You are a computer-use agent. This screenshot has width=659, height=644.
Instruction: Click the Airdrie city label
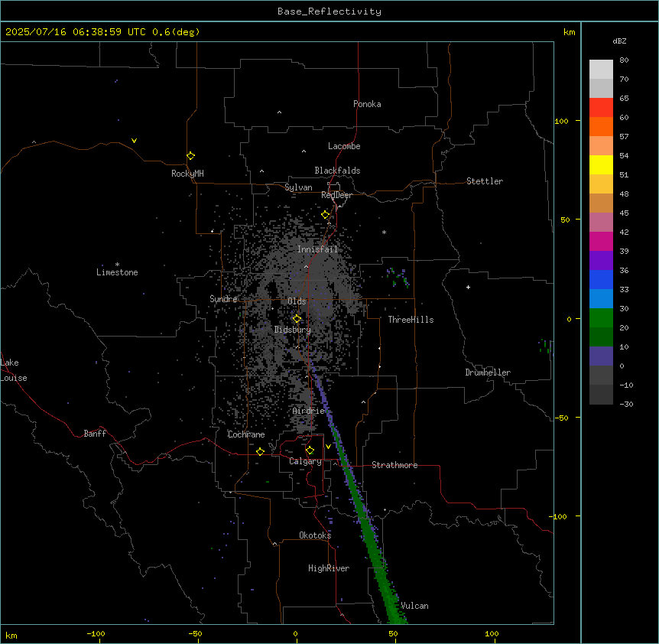tap(309, 411)
